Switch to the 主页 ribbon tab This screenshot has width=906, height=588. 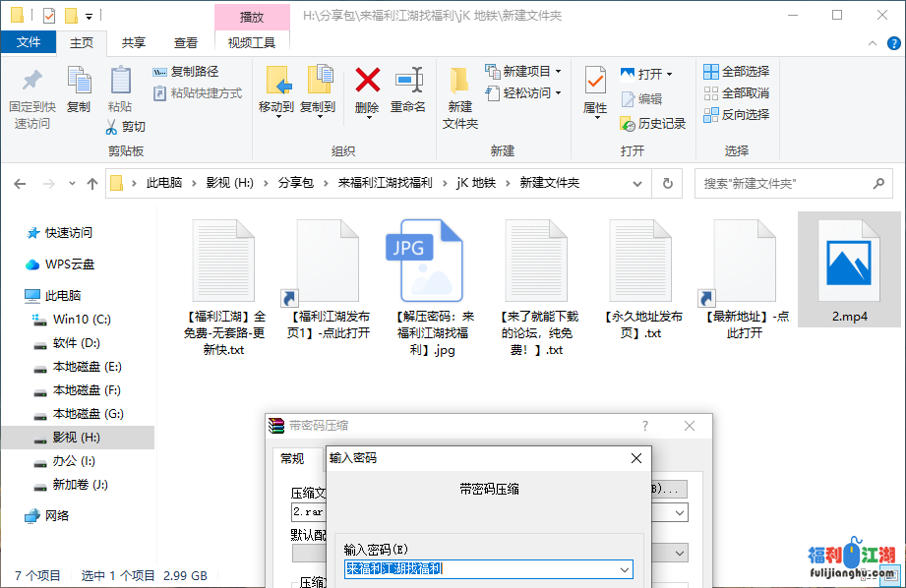pos(82,42)
